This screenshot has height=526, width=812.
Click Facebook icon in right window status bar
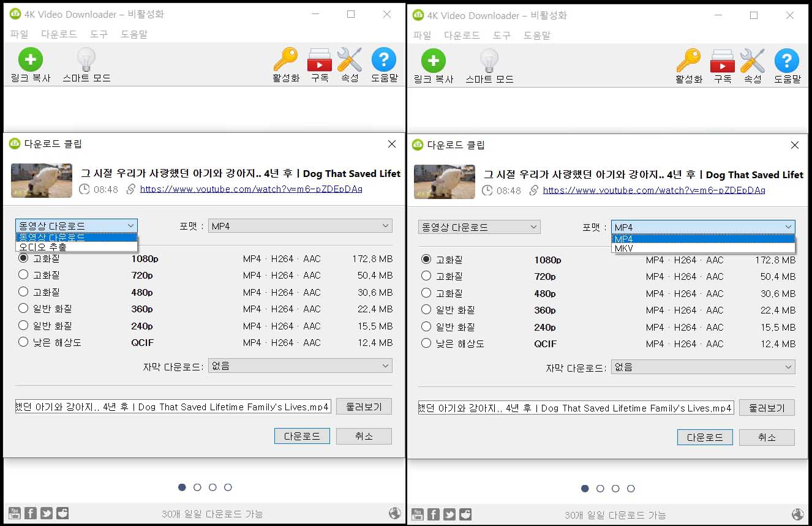(x=433, y=514)
